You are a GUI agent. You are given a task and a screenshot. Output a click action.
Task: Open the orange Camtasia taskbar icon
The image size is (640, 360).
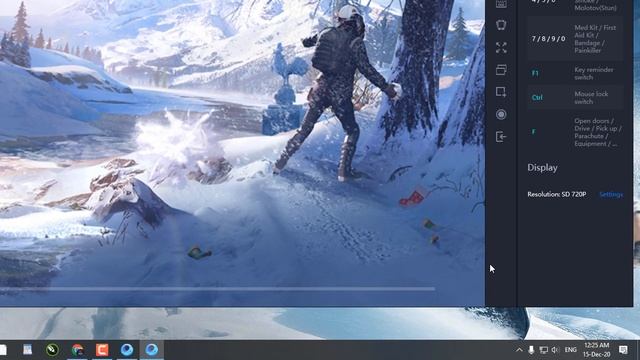(102, 350)
